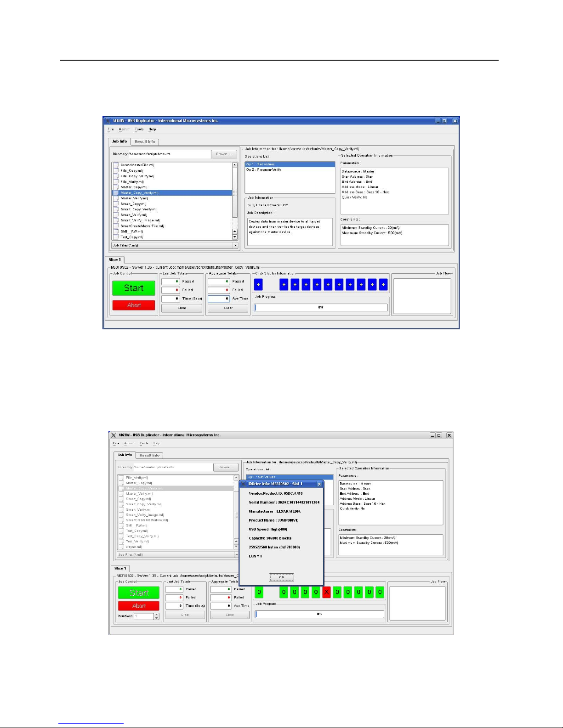Image resolution: width=563 pixels, height=728 pixels.
Task: Click file list bottom scroll-down arrow, upper screenshot
Action: pyautogui.click(x=235, y=237)
